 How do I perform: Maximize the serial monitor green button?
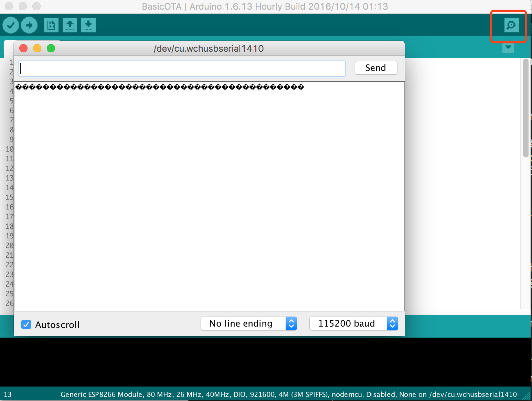point(51,48)
